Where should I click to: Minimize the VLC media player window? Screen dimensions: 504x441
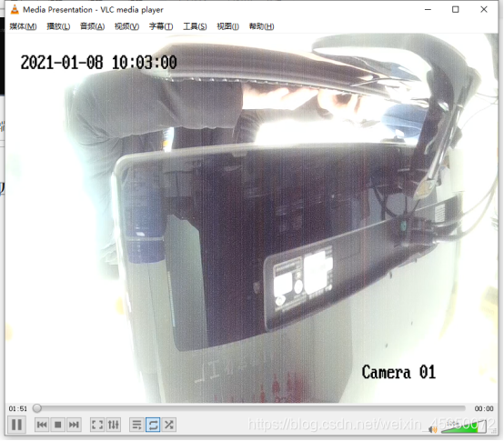428,10
